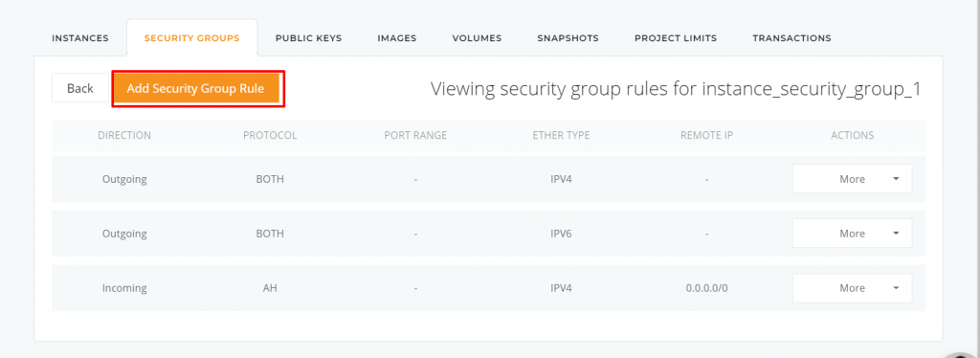Click the Port Range column header

pos(415,135)
